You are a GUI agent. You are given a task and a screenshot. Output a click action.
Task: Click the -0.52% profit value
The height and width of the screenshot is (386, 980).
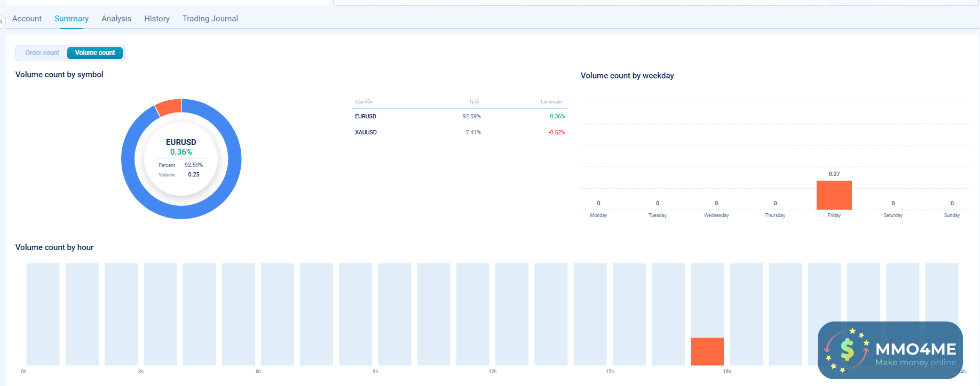pos(557,132)
